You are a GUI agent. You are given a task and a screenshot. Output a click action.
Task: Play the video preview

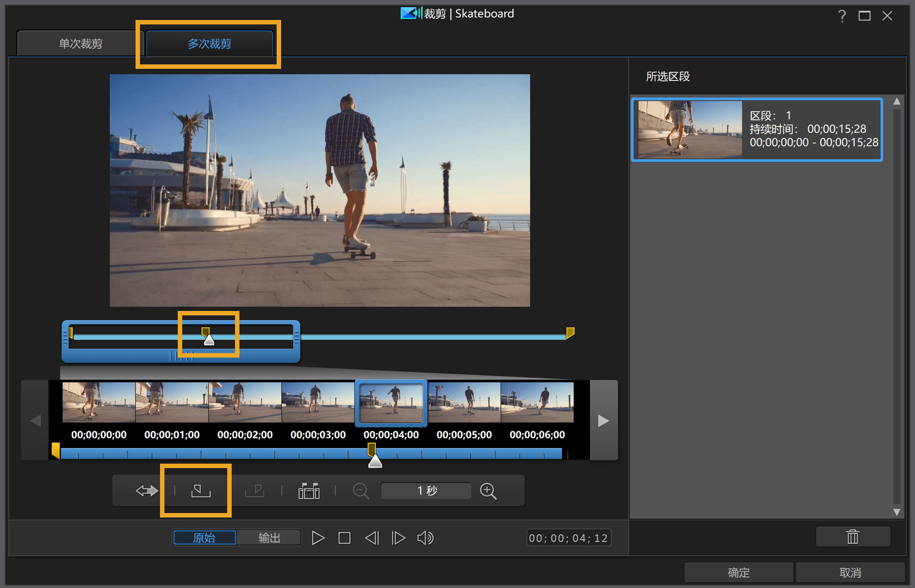pyautogui.click(x=318, y=538)
